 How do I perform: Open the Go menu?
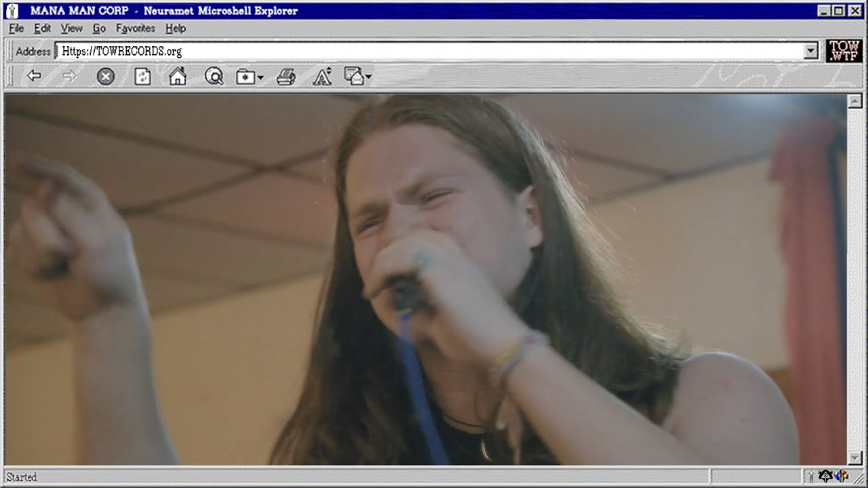99,28
